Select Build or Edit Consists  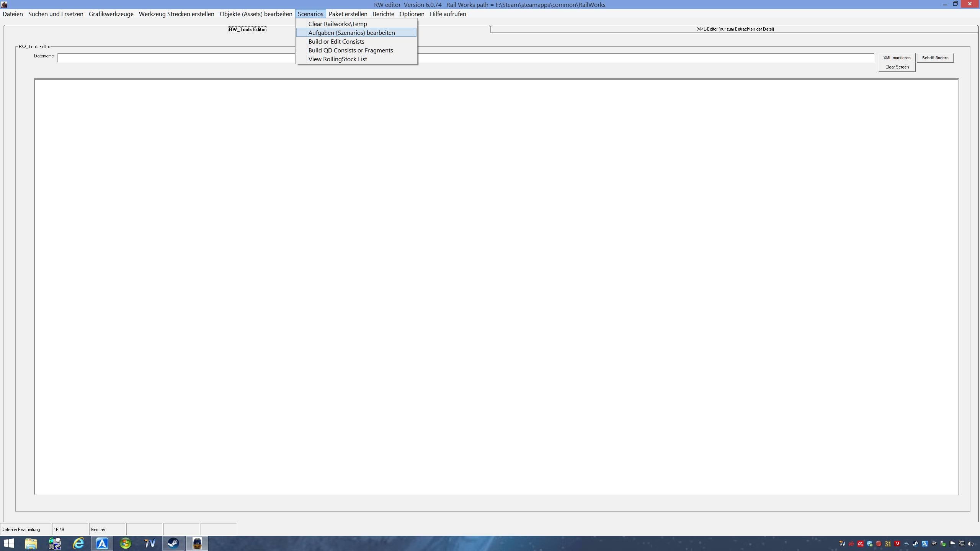click(x=336, y=41)
